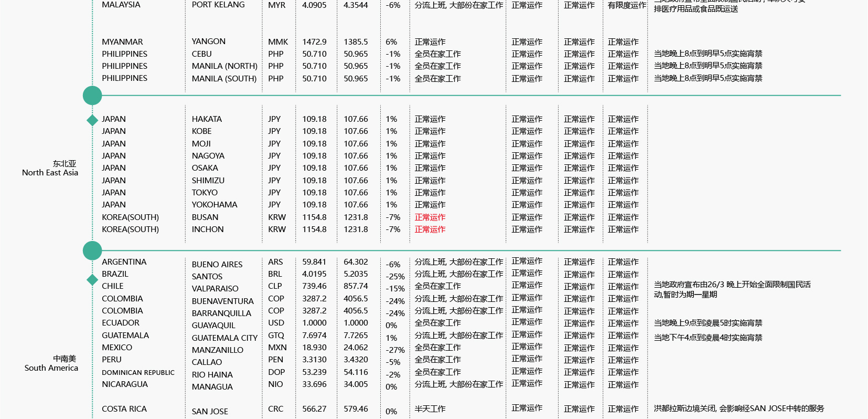Image resolution: width=868 pixels, height=419 pixels.
Task: Click the teal circle marker above Japan rows
Action: (x=92, y=96)
